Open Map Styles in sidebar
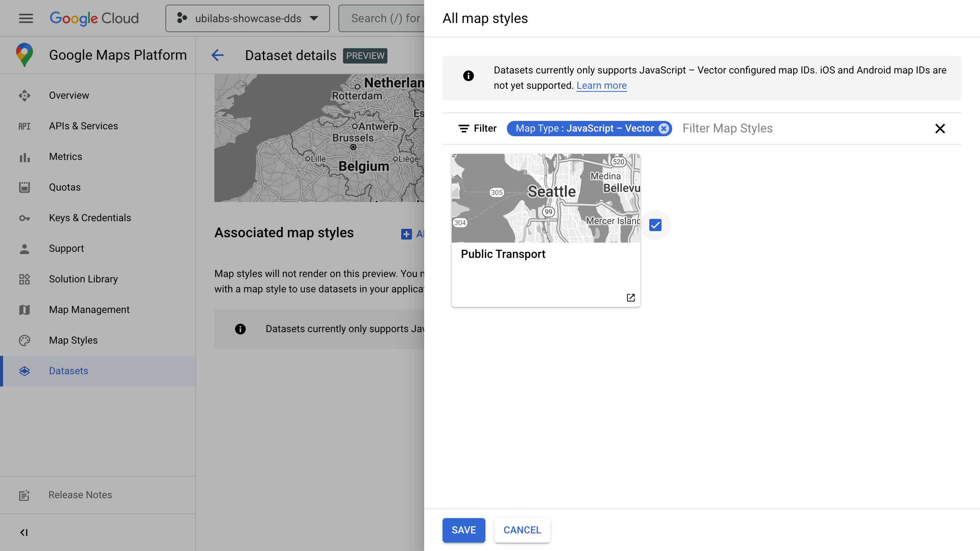980x551 pixels. 98,340
